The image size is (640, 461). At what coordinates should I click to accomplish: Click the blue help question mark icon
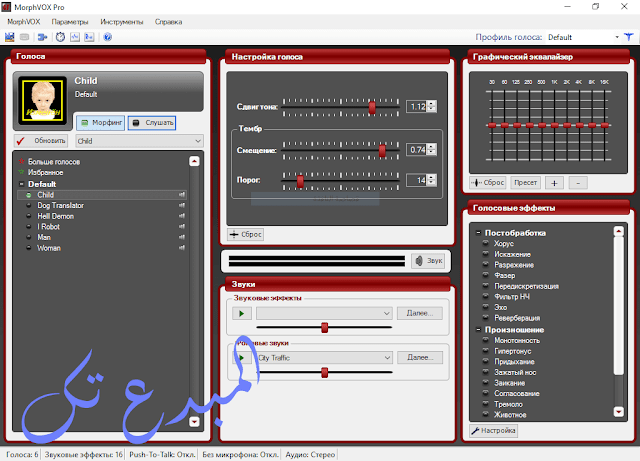pos(107,37)
